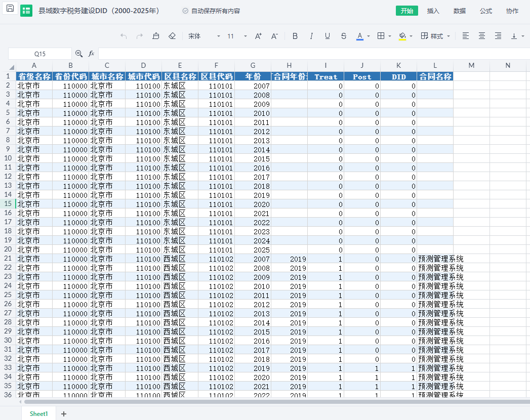Increase font size with A+ icon
The image size is (530, 420).
click(x=258, y=36)
